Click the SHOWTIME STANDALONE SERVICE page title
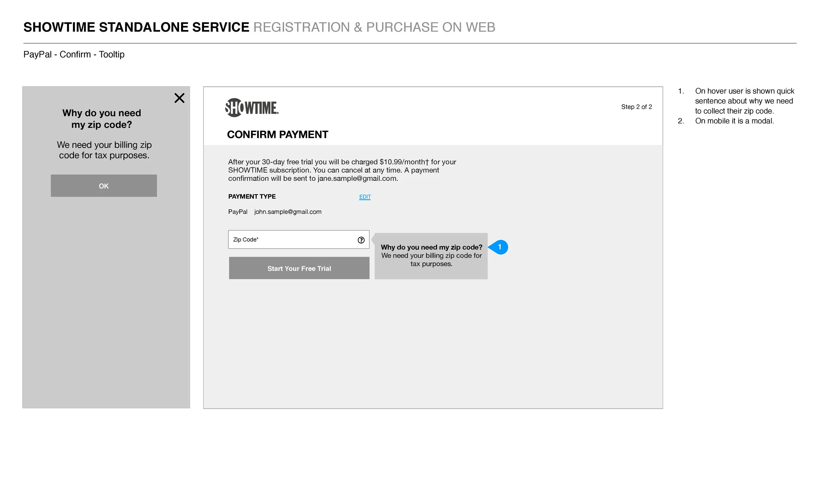 [x=136, y=27]
